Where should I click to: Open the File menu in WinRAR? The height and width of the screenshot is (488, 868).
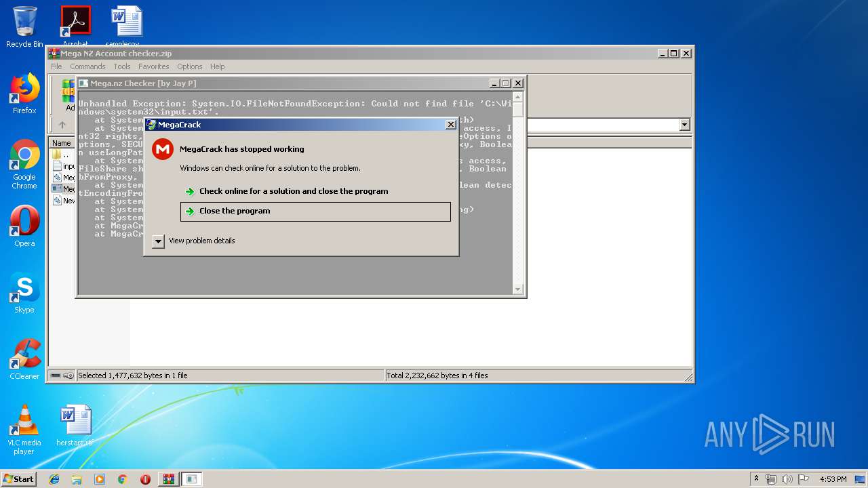pyautogui.click(x=56, y=66)
